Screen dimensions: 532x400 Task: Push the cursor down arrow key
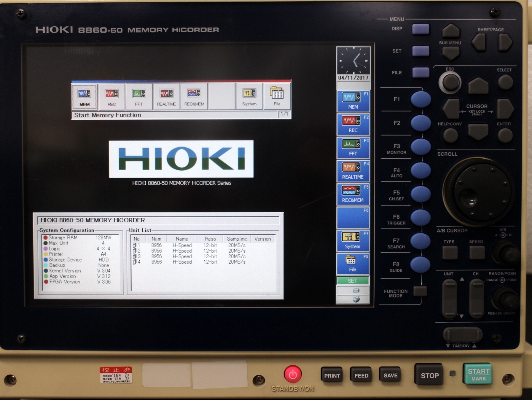click(x=478, y=131)
